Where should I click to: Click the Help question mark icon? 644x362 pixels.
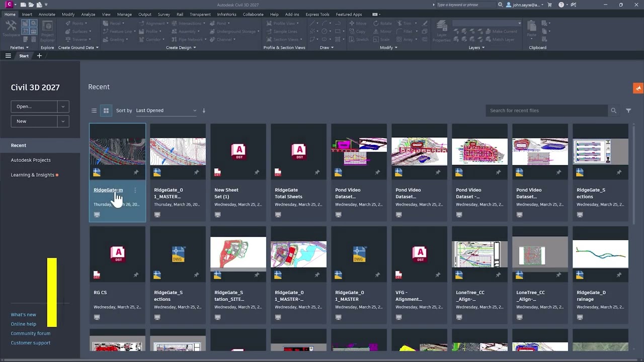click(x=561, y=5)
